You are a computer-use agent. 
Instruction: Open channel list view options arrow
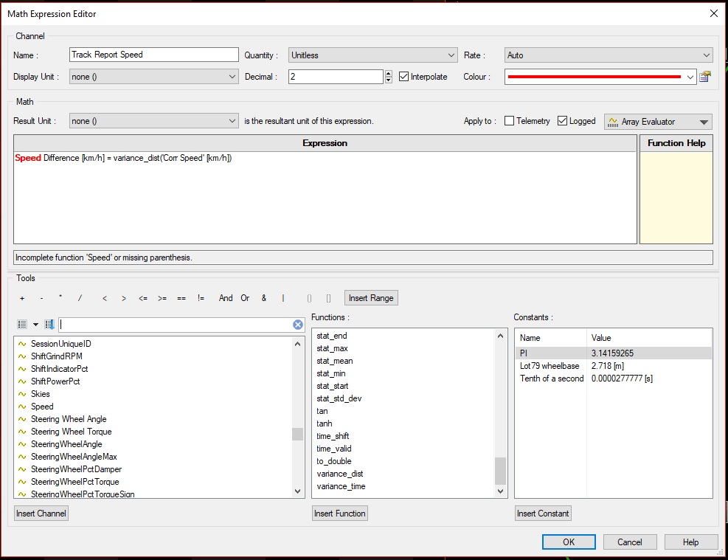[35, 325]
